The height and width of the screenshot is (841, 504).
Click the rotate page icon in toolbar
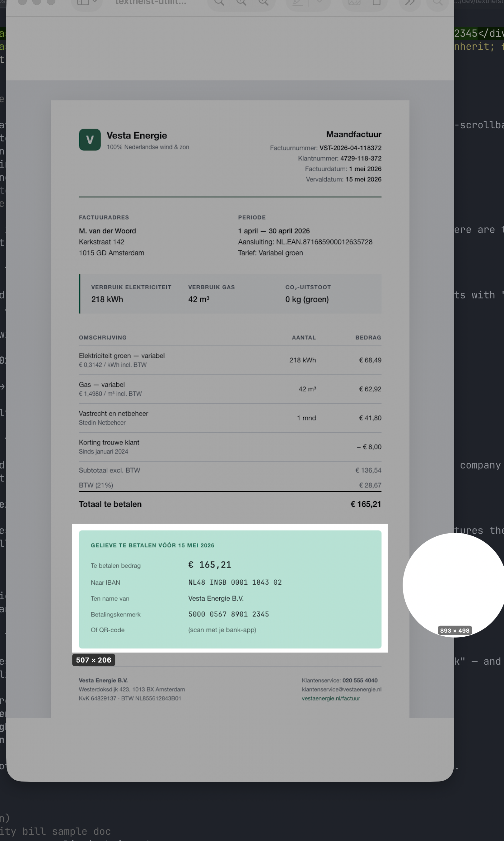(376, 2)
